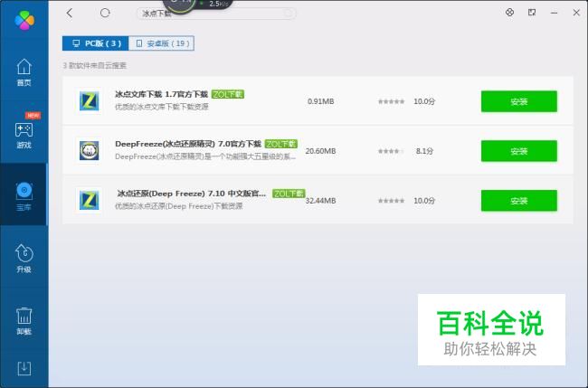Open the download manager icon in sidebar
The height and width of the screenshot is (388, 588).
click(24, 368)
